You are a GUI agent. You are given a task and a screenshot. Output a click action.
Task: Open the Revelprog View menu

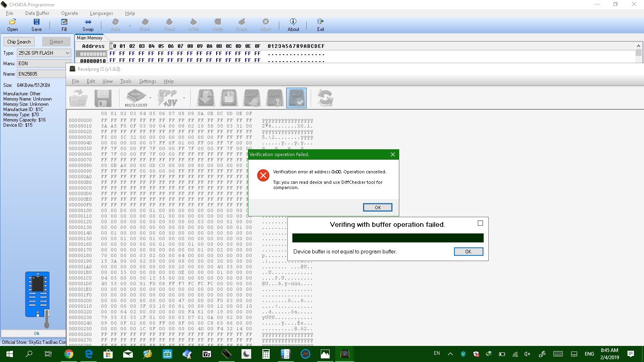[107, 81]
